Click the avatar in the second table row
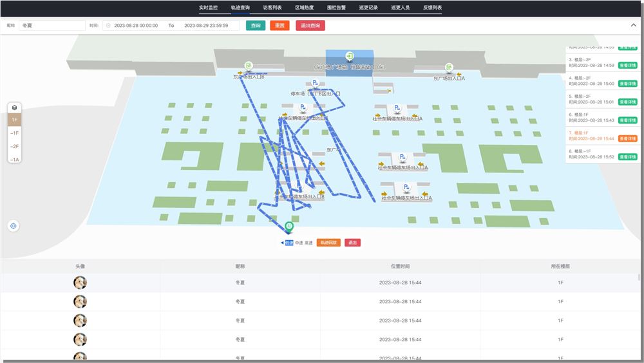The image size is (644, 363). [80, 301]
